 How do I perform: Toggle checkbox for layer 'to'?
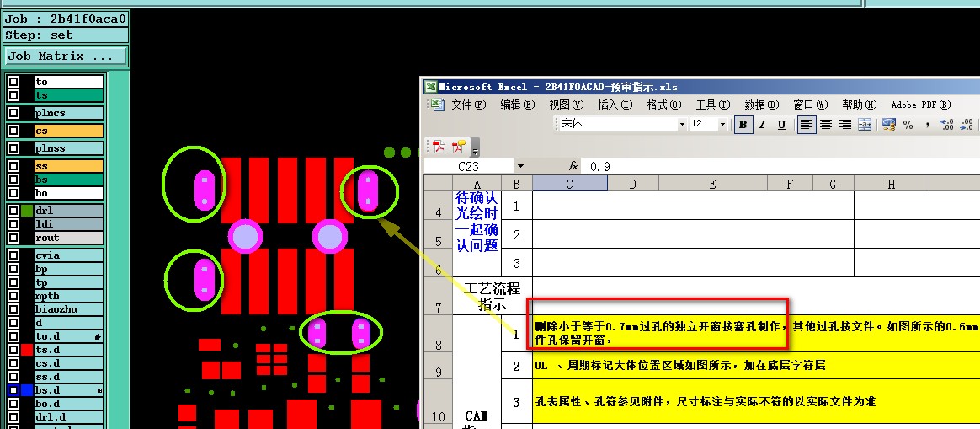[13, 82]
